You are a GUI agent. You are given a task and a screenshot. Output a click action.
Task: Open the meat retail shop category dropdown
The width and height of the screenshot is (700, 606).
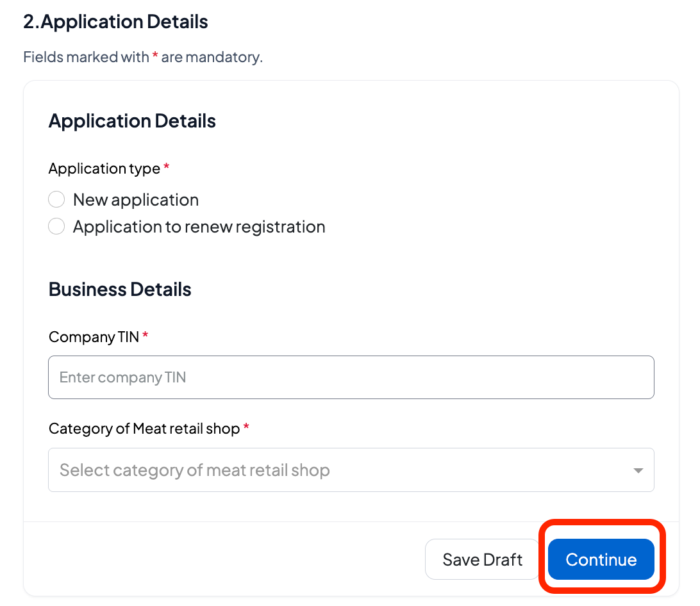click(351, 470)
